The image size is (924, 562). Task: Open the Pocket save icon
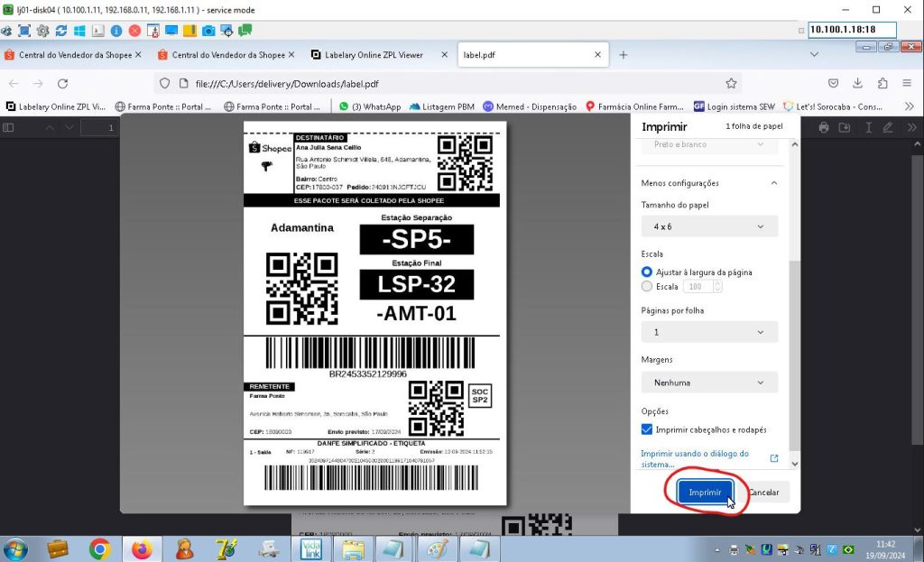pyautogui.click(x=833, y=84)
